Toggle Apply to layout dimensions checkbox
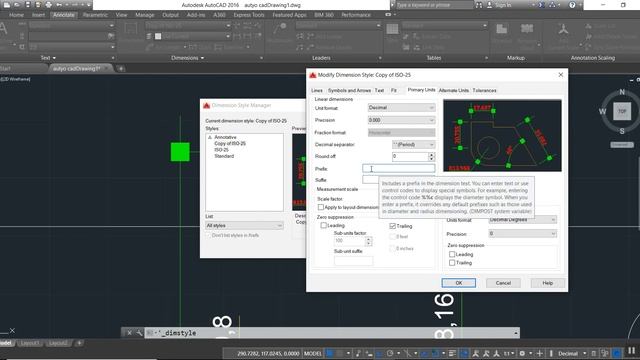 (x=321, y=207)
